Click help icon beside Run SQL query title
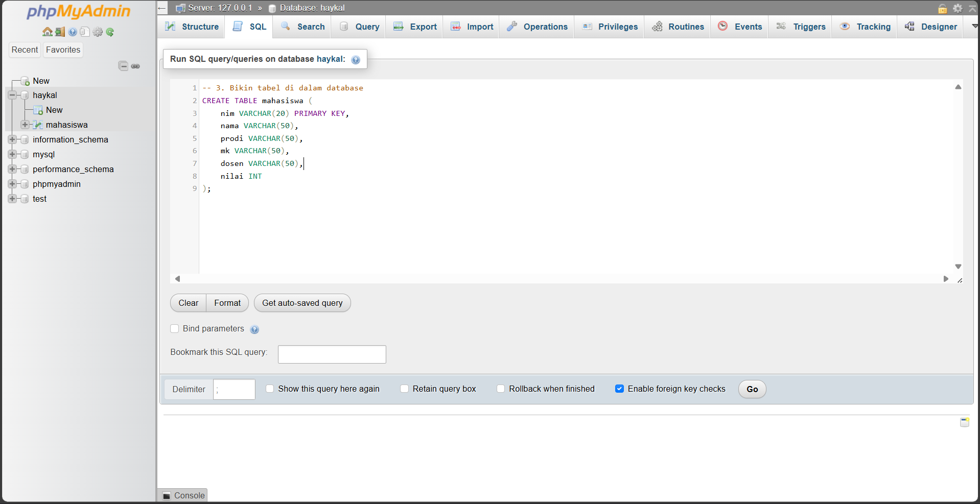The image size is (980, 504). [356, 60]
